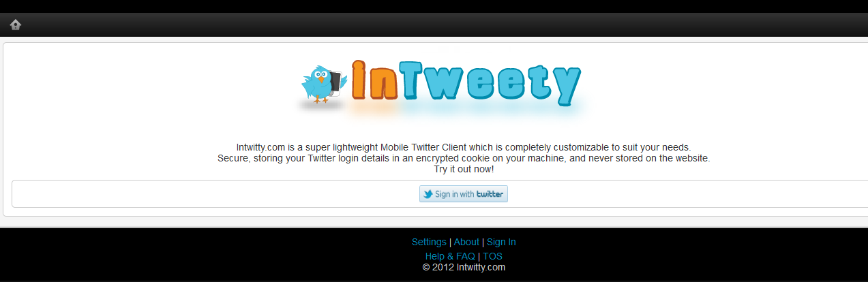Open the Help & FAQ link
Viewport: 868px width, 282px height.
[450, 256]
